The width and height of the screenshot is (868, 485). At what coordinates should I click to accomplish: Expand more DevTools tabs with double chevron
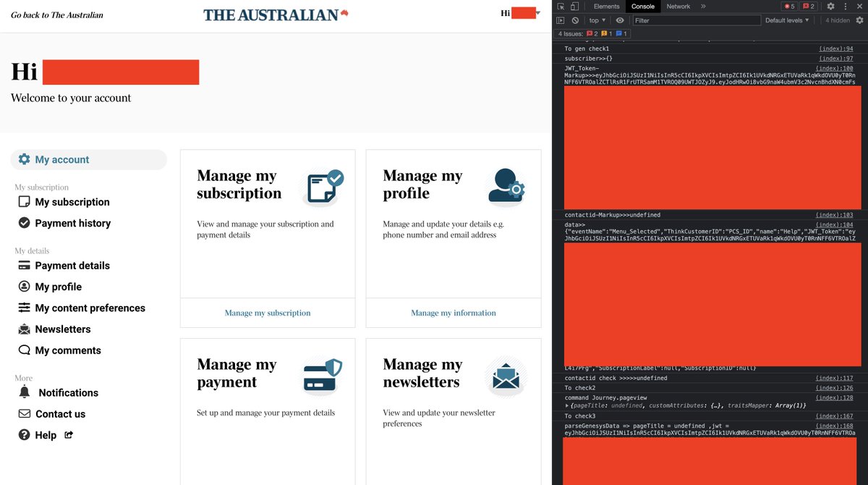(x=703, y=7)
